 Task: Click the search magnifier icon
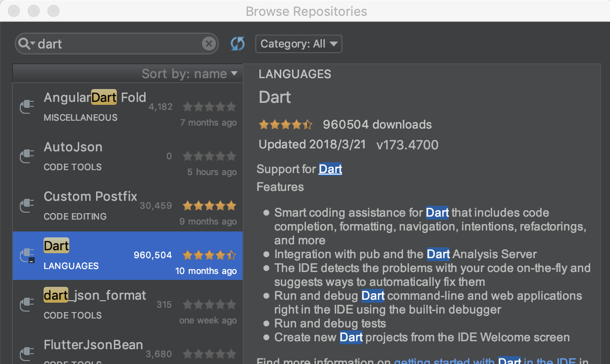pos(26,44)
